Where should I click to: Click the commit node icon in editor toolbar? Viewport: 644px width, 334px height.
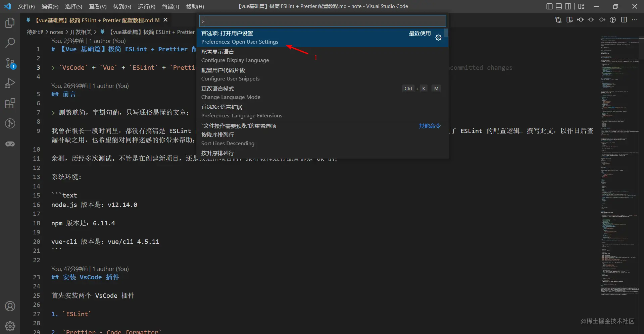591,20
